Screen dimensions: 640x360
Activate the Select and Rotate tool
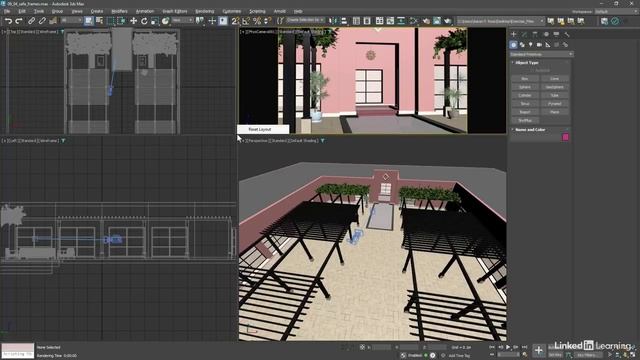pos(144,21)
